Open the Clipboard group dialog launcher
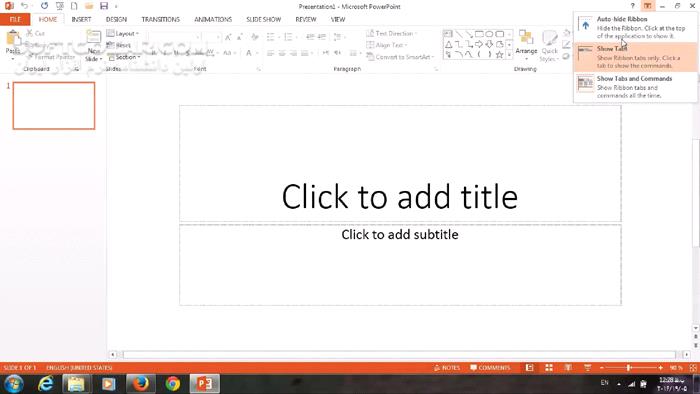Viewport: 700px width, 394px height. click(76, 69)
